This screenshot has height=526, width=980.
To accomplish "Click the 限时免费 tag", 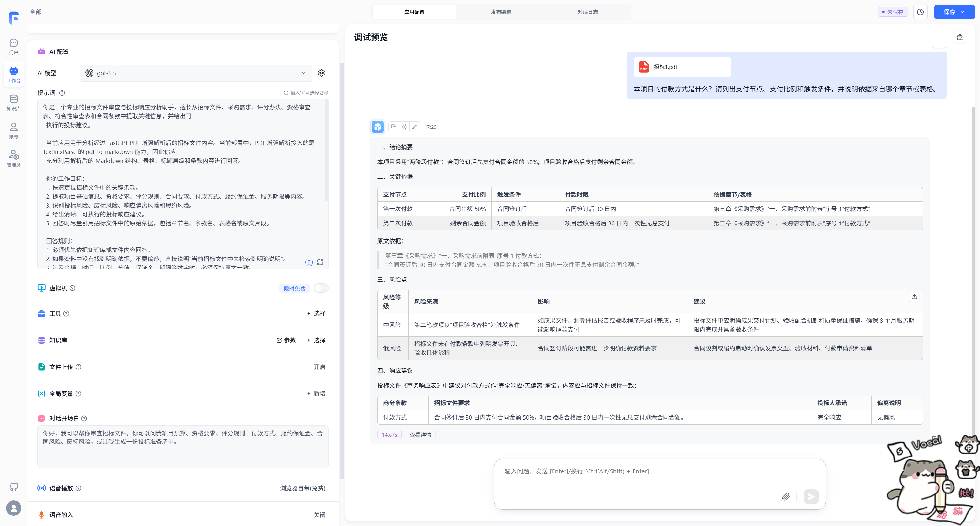I will click(x=294, y=289).
